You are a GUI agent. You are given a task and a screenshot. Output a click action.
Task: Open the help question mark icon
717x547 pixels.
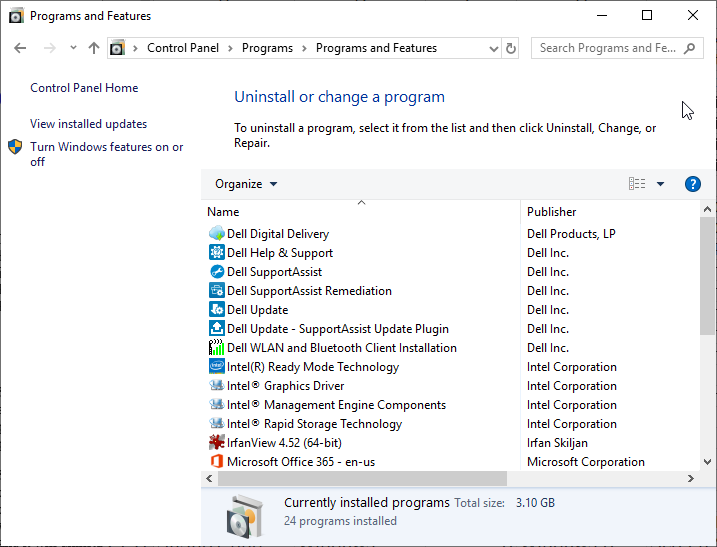tap(693, 184)
